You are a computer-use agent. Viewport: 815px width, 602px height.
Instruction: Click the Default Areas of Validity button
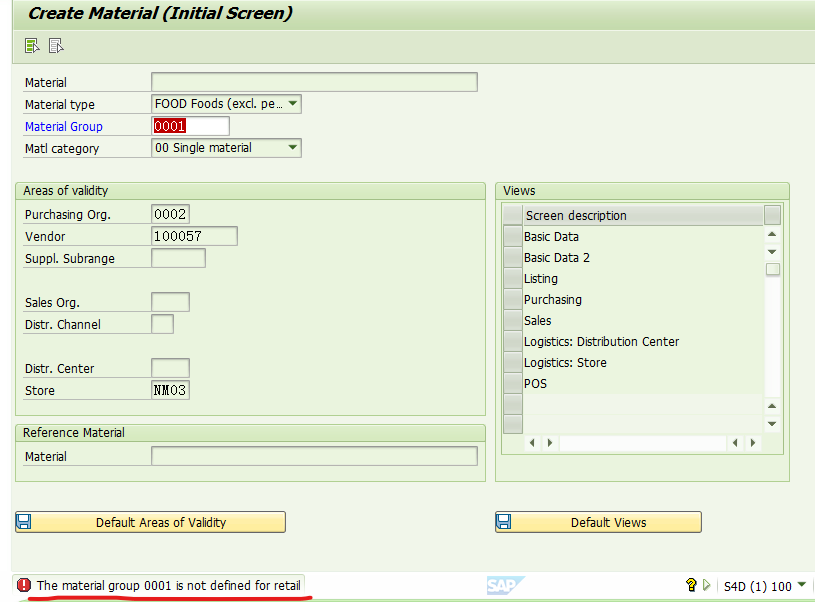click(x=150, y=522)
